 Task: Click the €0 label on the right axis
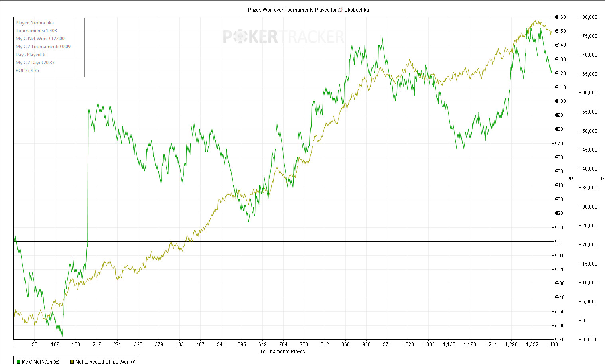tap(558, 242)
